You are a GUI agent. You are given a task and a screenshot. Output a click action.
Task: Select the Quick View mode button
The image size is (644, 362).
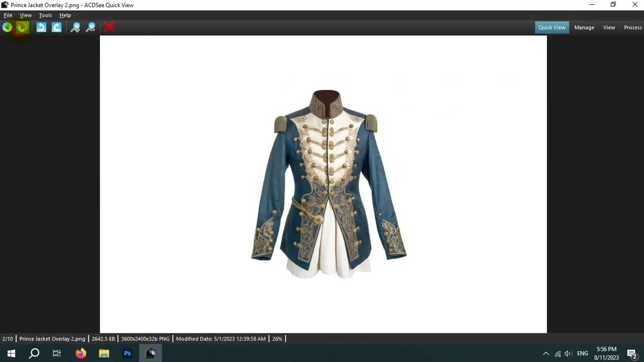coord(551,28)
